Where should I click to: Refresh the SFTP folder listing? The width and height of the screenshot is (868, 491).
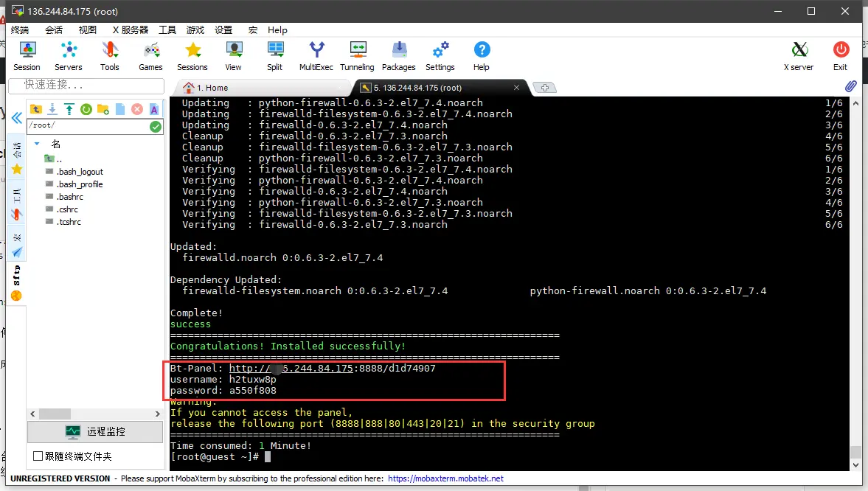tap(86, 109)
